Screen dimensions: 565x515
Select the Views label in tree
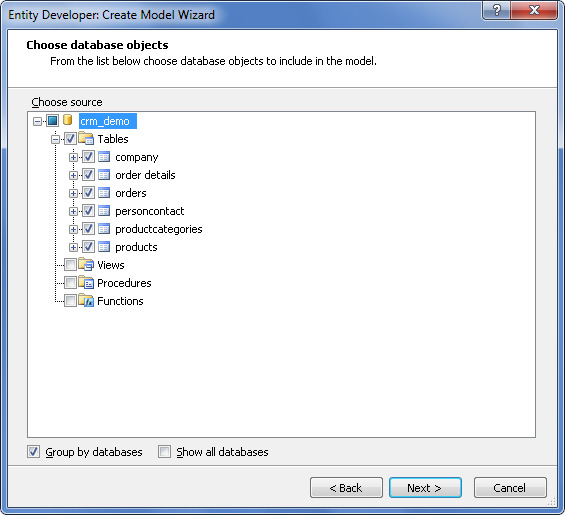point(111,265)
